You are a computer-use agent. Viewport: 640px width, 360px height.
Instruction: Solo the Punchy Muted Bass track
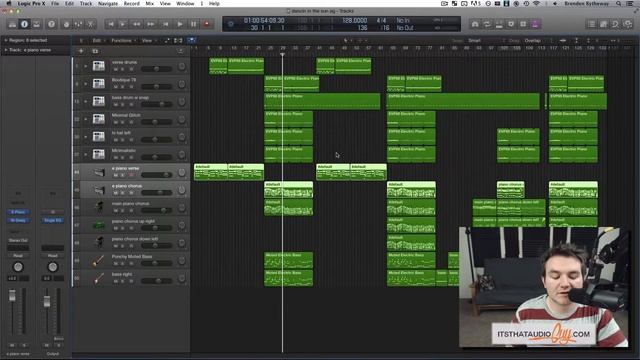[x=123, y=263]
